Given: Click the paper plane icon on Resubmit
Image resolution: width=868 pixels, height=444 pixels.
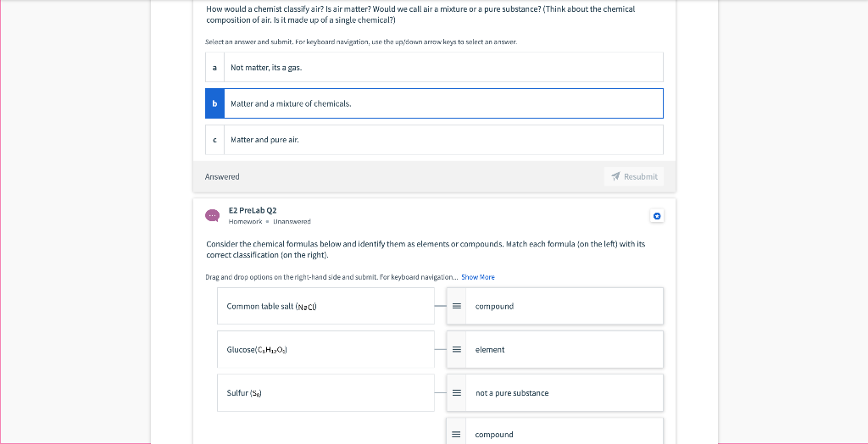Looking at the screenshot, I should [x=615, y=176].
